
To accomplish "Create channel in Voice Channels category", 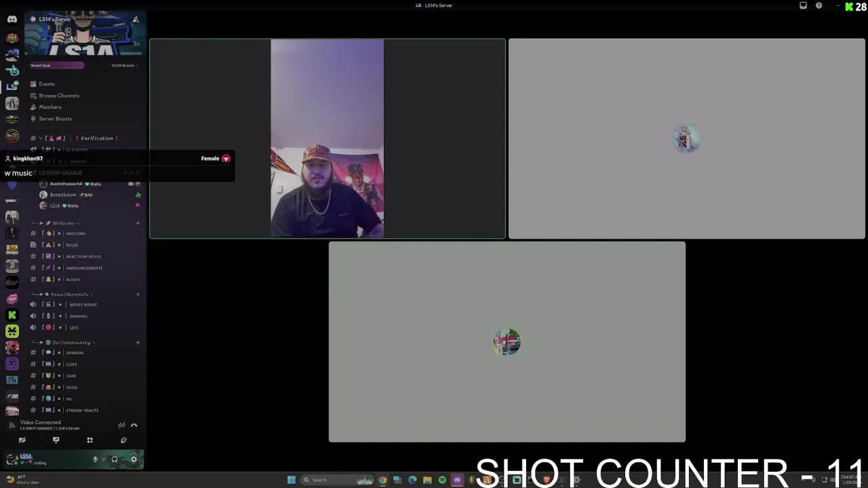I will [x=138, y=294].
